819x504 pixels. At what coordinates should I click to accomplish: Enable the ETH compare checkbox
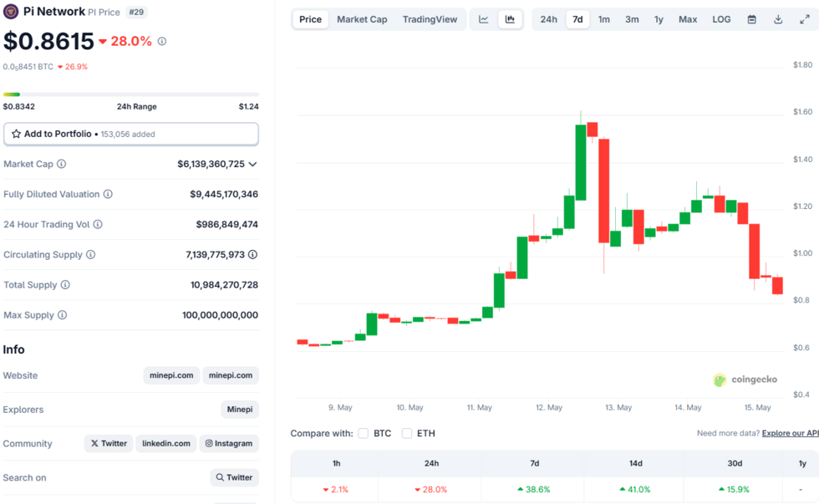[x=407, y=433]
